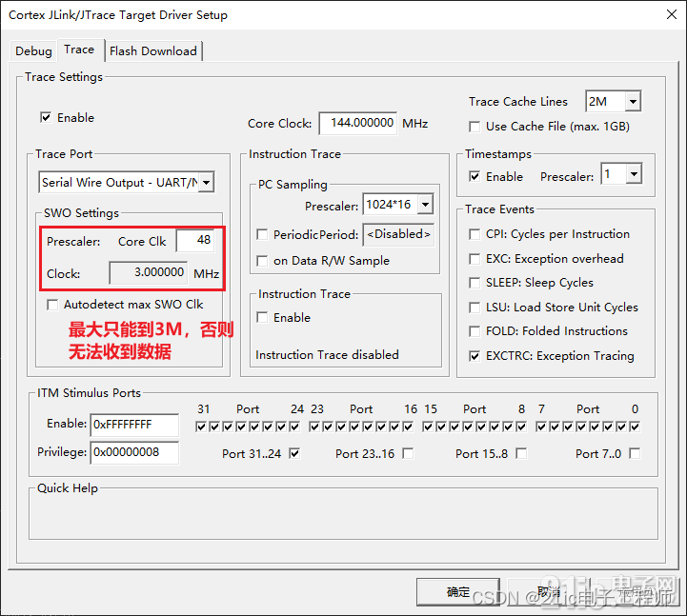687x616 pixels.
Task: Click the SWO Clock MHz field
Action: 149,272
